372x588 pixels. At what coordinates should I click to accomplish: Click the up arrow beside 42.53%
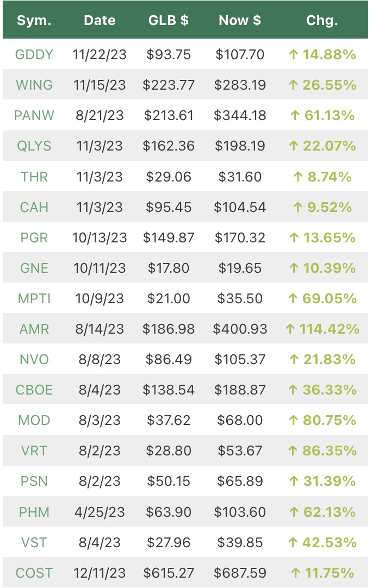click(293, 543)
